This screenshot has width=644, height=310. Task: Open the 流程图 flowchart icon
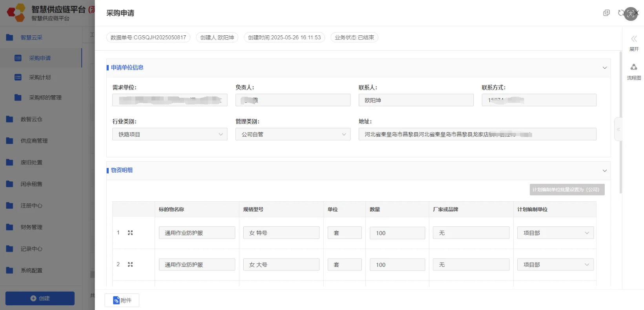[634, 67]
